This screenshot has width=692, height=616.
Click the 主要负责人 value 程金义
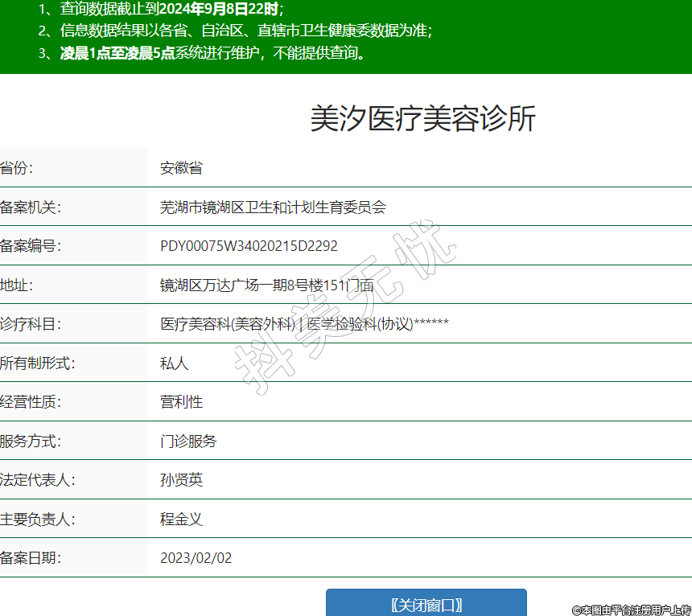pos(181,519)
